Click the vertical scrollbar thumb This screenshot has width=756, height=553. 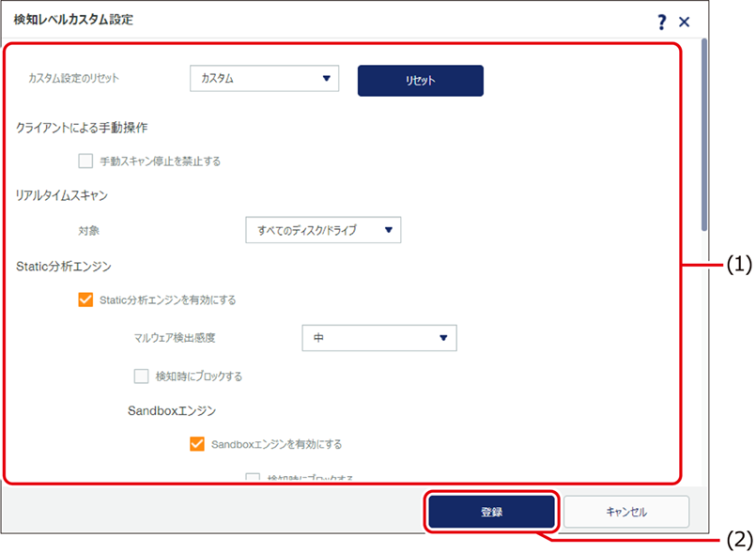(704, 135)
